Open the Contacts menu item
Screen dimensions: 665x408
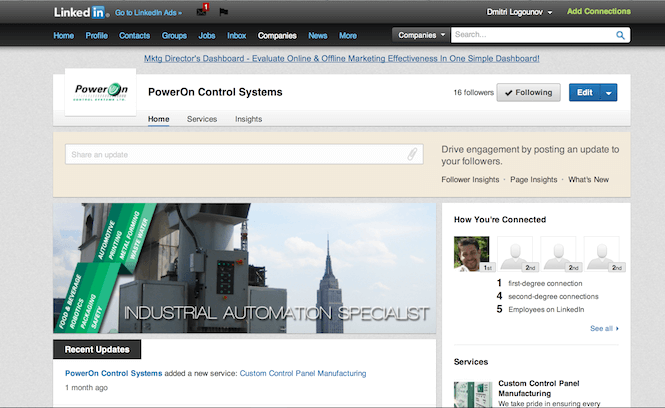(134, 36)
